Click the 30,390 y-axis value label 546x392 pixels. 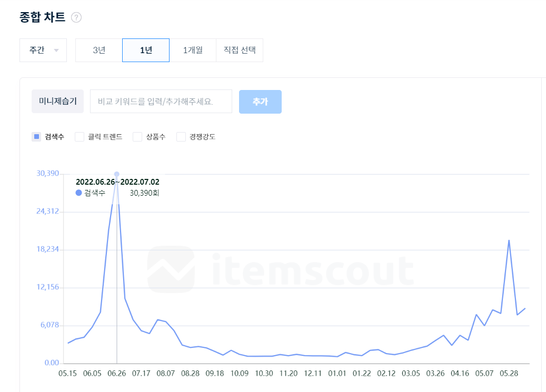47,174
